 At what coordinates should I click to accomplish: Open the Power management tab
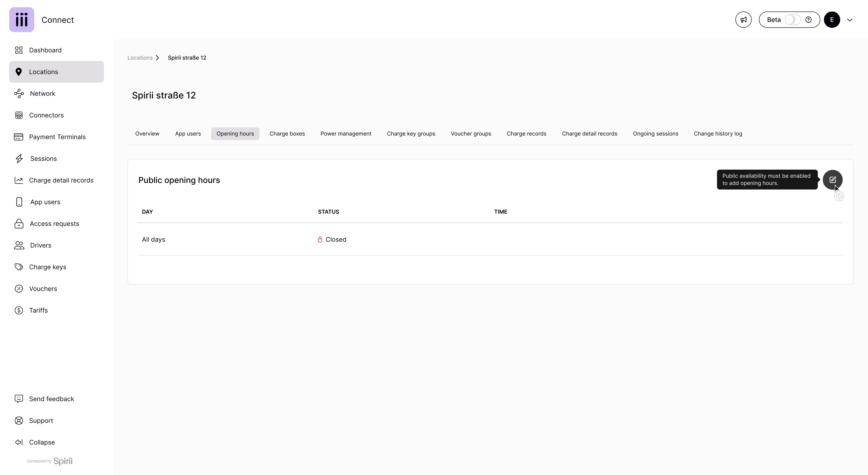(x=346, y=134)
